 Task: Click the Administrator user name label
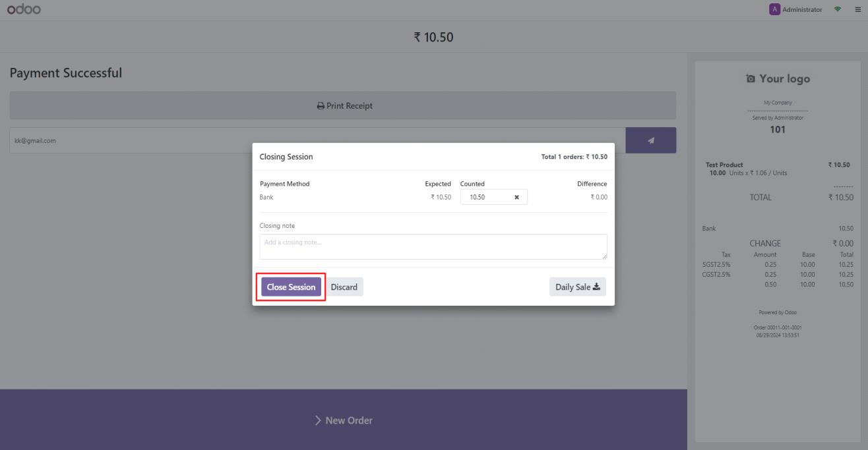pos(803,10)
